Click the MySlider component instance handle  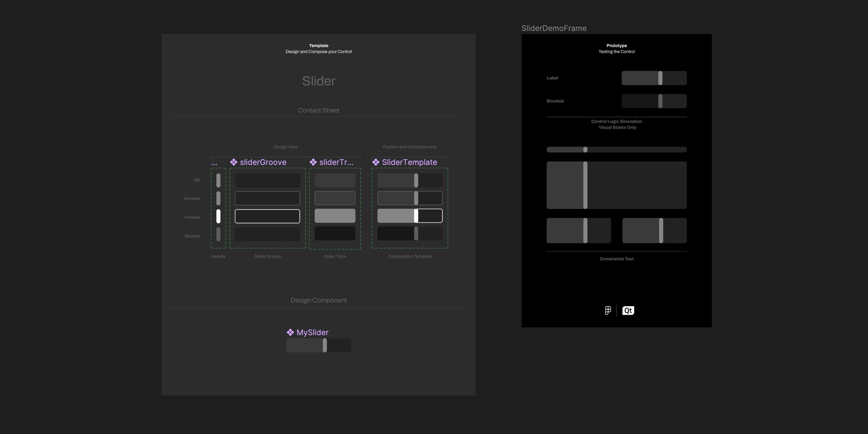point(325,345)
